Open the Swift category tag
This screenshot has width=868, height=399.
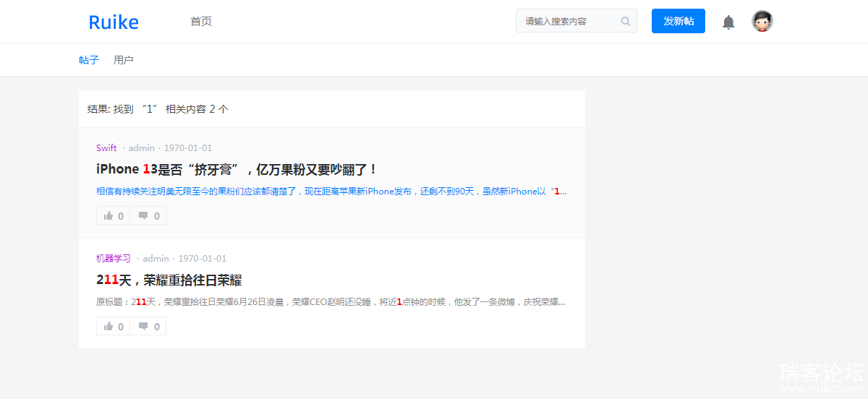(x=106, y=148)
